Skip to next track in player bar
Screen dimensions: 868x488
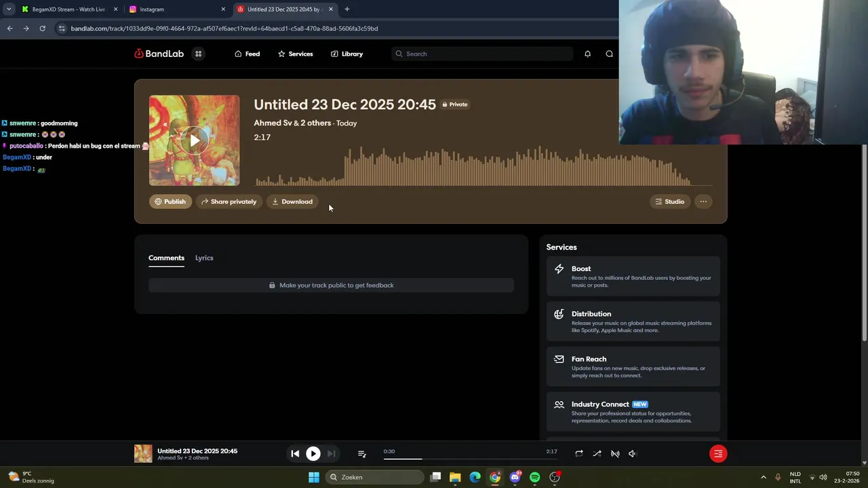(x=331, y=453)
